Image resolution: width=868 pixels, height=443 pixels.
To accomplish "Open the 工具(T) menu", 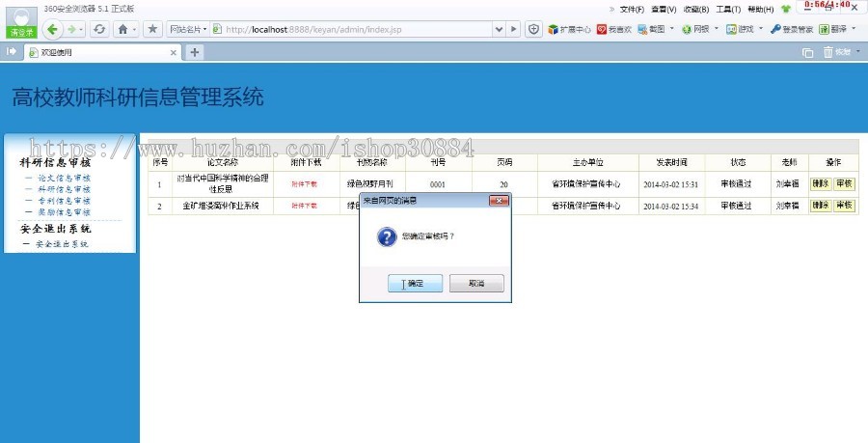I will (x=728, y=10).
